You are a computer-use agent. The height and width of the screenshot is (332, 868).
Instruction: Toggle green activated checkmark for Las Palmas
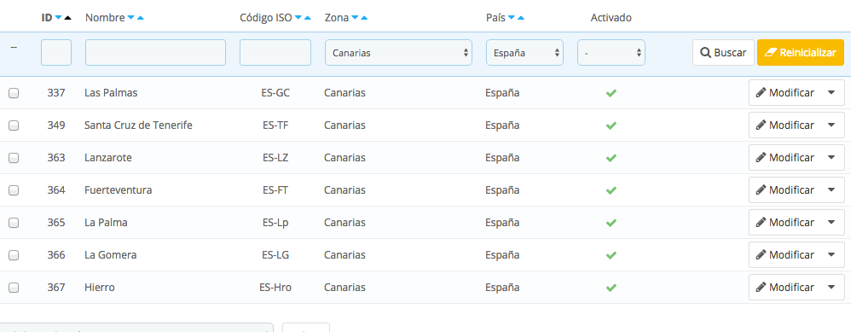tap(611, 93)
